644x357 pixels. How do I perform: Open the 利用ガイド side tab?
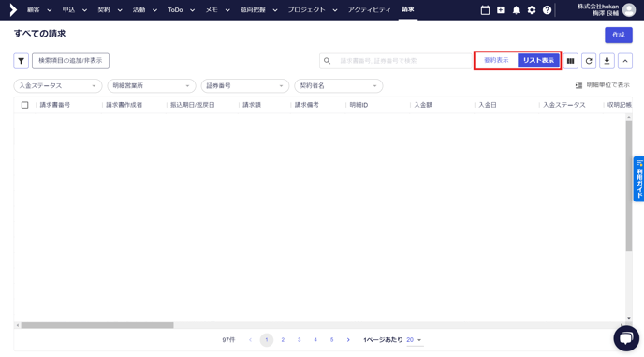click(638, 179)
